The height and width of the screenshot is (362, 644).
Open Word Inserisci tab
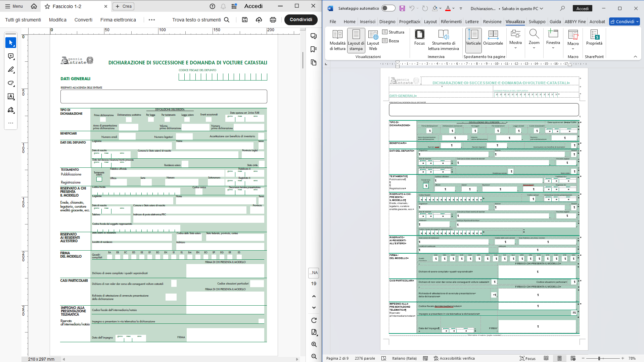pos(368,21)
